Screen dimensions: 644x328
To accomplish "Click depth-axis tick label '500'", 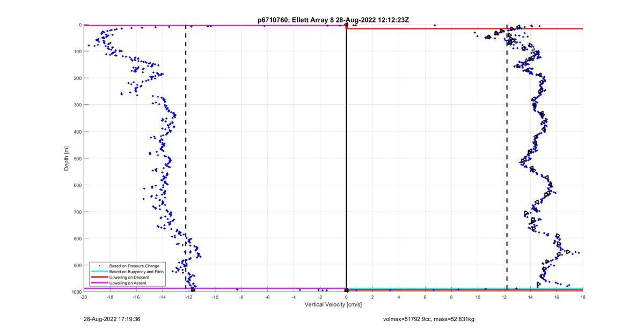I will [x=77, y=158].
